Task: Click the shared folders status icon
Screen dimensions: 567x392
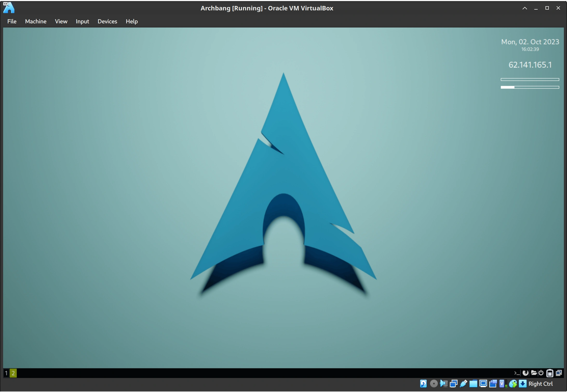Action: [473, 384]
